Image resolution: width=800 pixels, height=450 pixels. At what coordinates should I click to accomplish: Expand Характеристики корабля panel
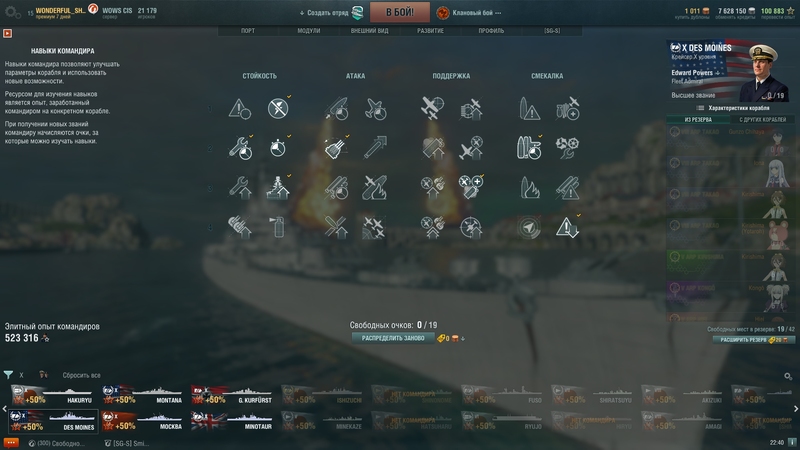(734, 108)
